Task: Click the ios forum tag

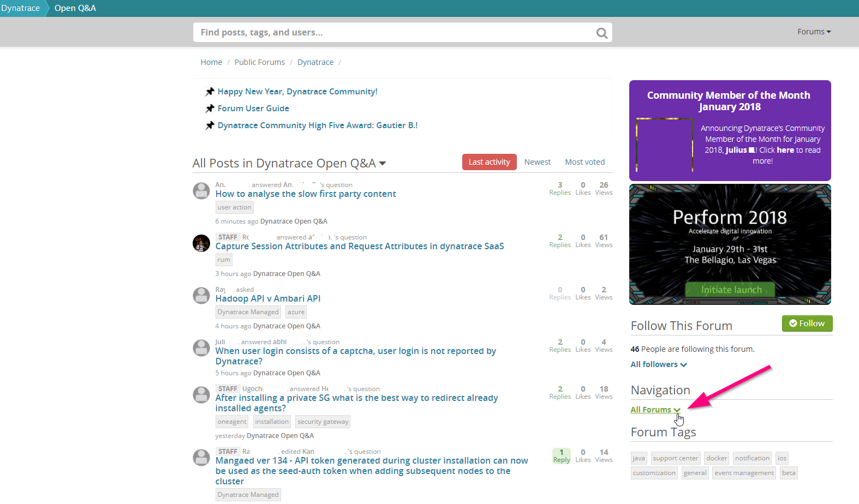Action: 782,458
